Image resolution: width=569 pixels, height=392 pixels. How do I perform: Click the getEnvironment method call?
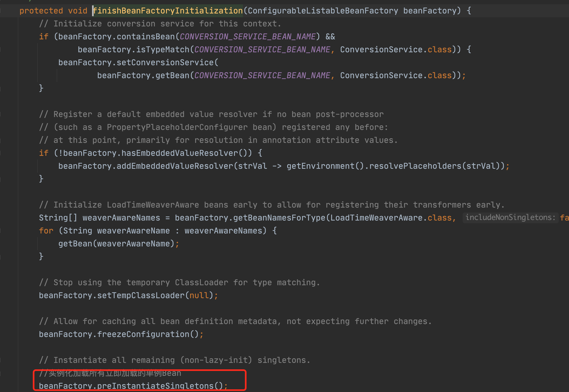320,166
